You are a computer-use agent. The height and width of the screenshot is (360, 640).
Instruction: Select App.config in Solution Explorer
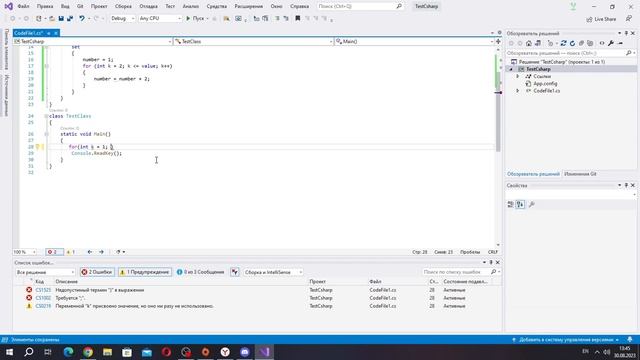pos(545,83)
